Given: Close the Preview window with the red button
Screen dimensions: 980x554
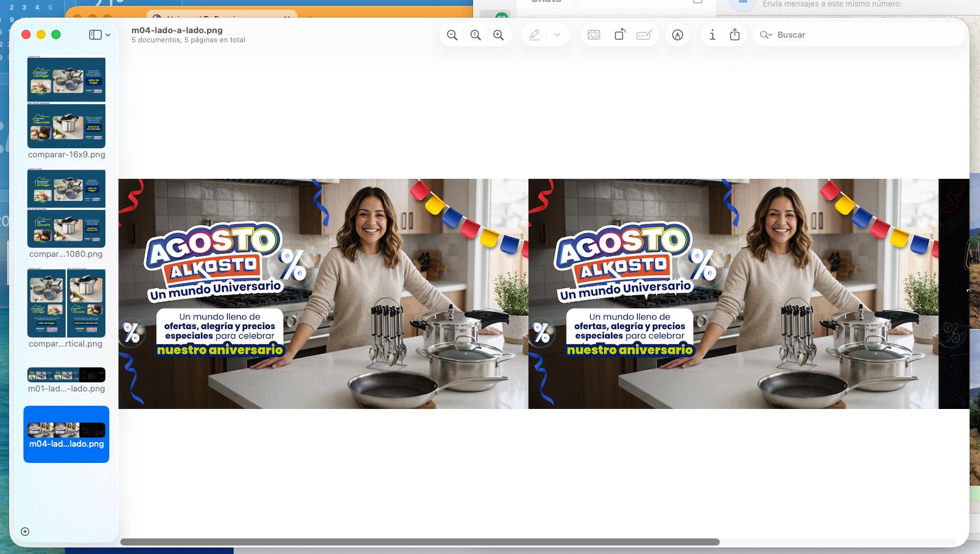Looking at the screenshot, I should (26, 34).
